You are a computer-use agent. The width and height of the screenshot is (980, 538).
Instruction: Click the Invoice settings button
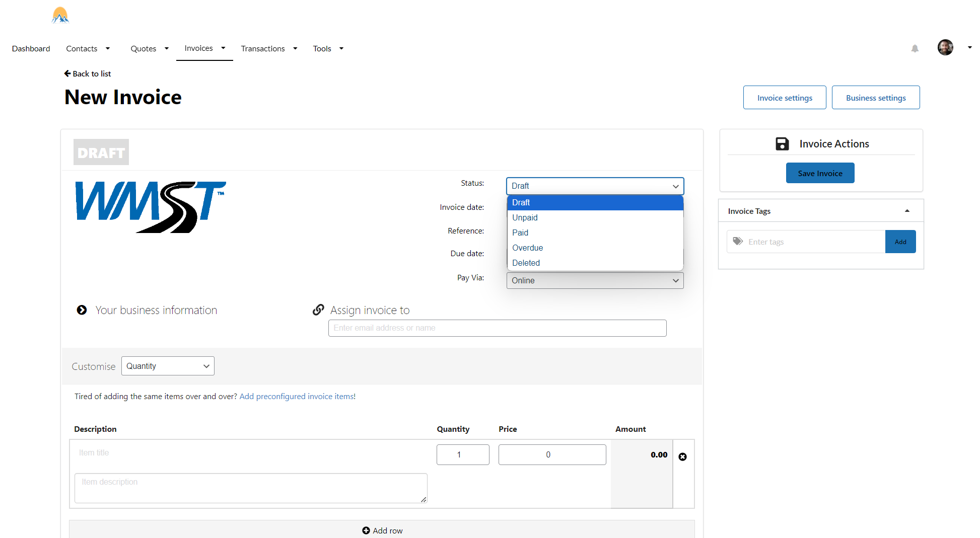[x=784, y=98]
